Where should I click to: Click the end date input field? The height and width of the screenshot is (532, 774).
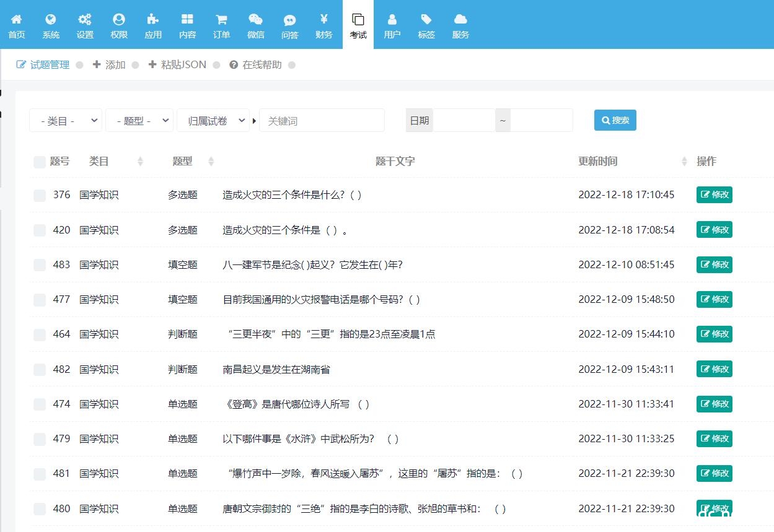tap(542, 121)
